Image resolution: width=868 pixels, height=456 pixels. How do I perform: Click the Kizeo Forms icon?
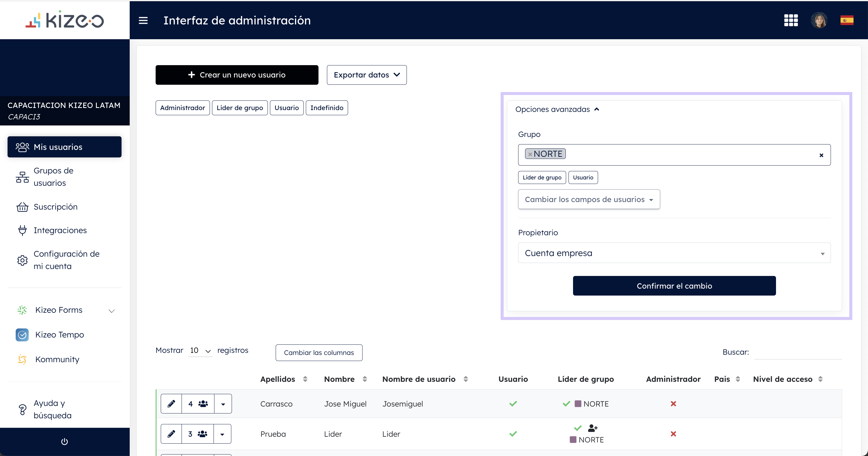(x=22, y=310)
